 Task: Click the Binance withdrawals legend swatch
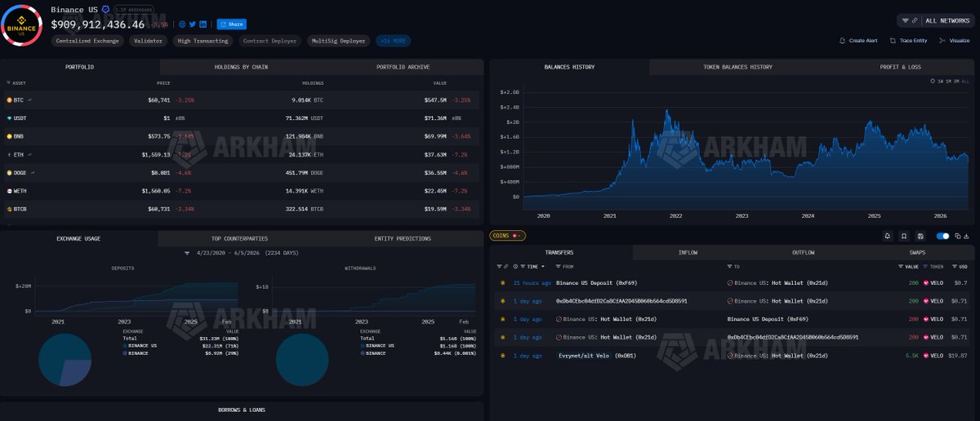362,353
